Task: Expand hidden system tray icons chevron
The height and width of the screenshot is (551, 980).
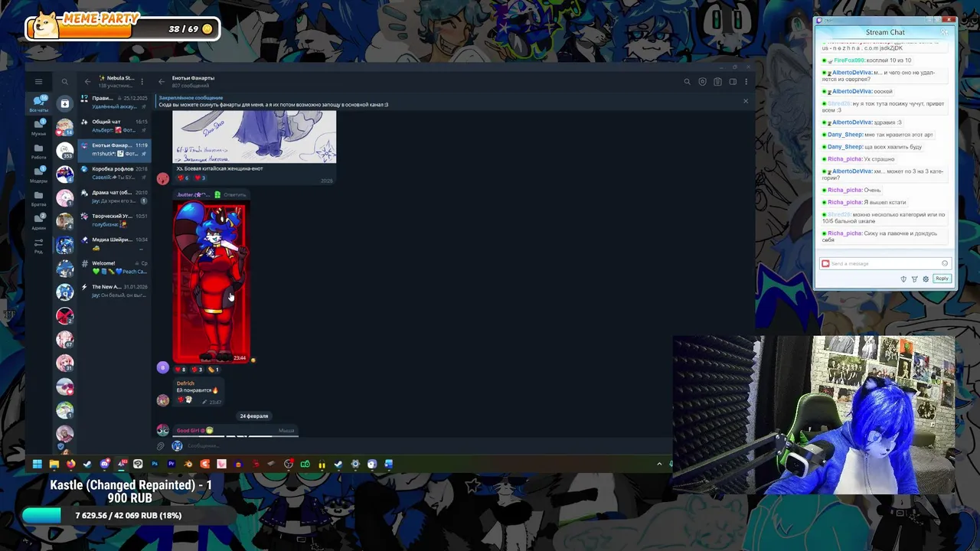Action: 659,464
